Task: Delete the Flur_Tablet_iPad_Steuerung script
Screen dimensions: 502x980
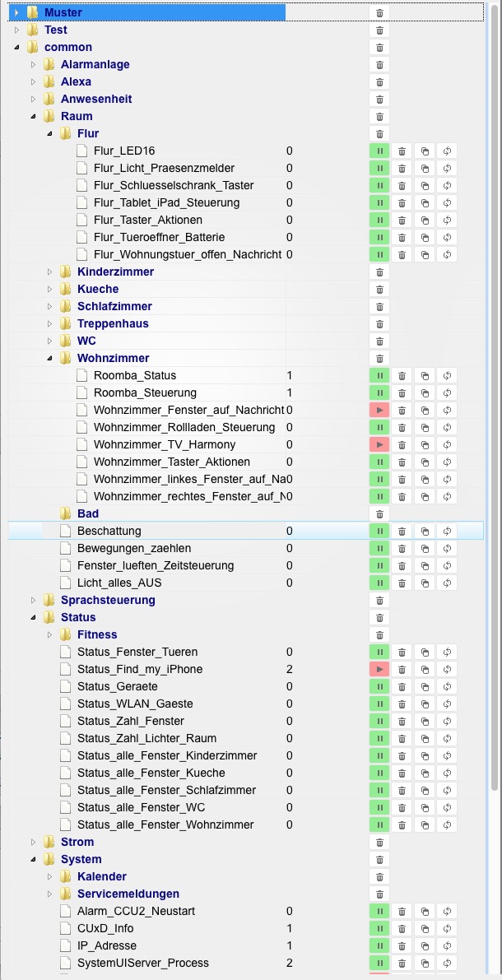Action: [402, 202]
